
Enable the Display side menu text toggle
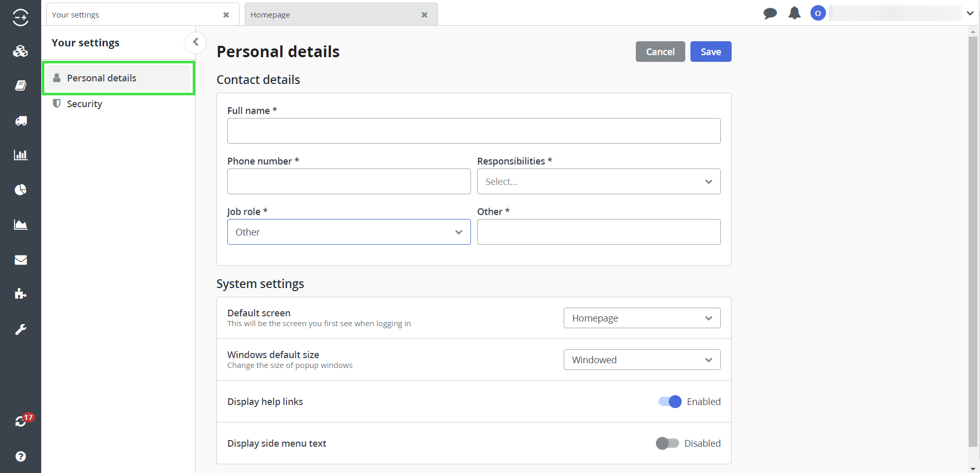coord(667,443)
